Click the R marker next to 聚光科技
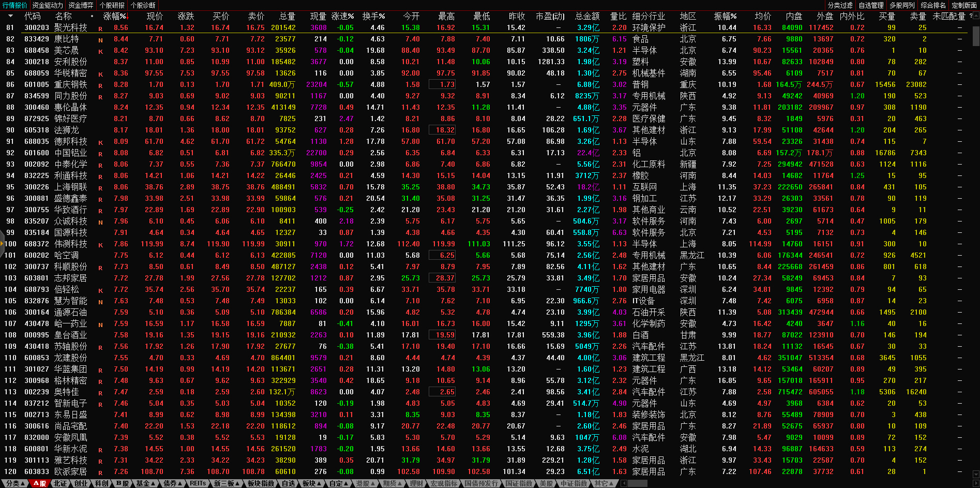 tap(100, 28)
